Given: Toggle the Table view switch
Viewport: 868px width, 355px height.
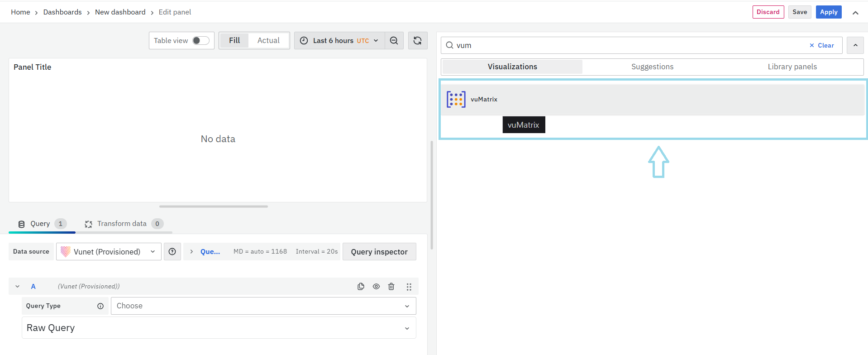Looking at the screenshot, I should tap(200, 41).
